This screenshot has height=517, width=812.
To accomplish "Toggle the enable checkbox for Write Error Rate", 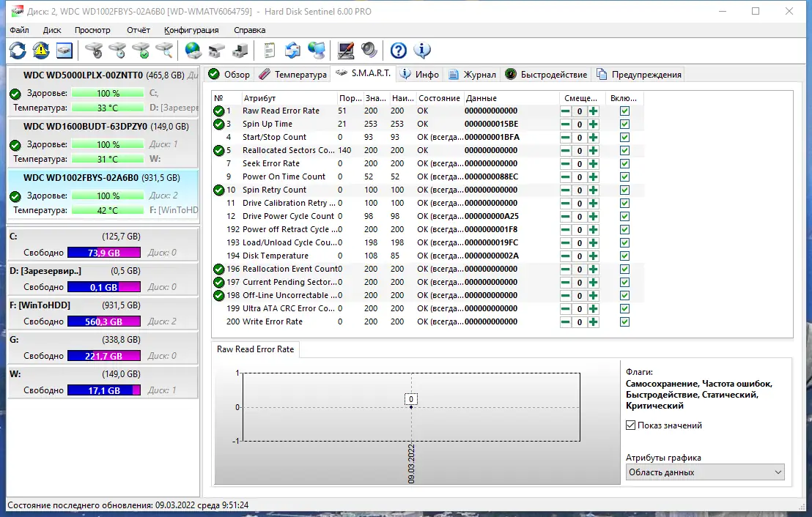I will pos(624,322).
